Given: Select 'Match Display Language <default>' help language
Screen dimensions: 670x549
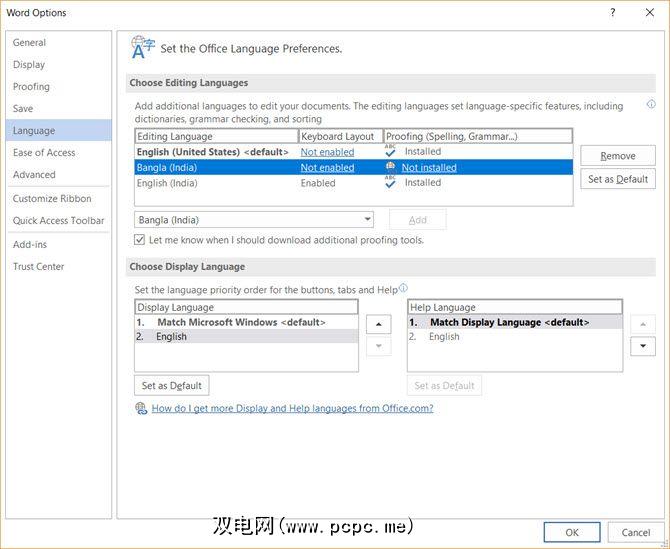Looking at the screenshot, I should coord(515,322).
